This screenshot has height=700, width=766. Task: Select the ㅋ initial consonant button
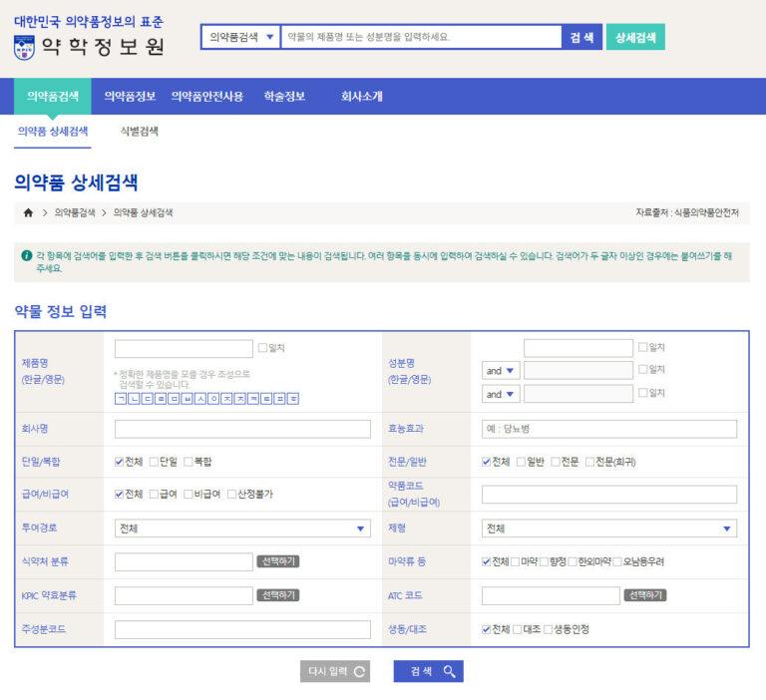click(253, 399)
